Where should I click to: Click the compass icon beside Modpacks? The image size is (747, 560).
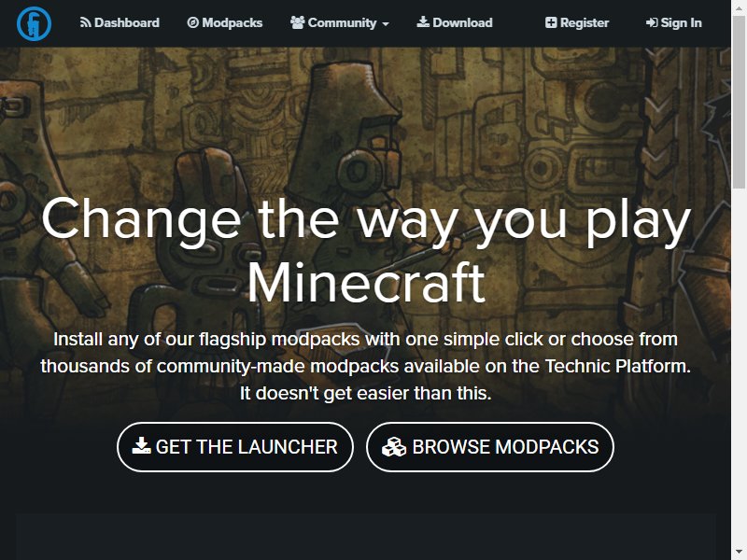(193, 22)
